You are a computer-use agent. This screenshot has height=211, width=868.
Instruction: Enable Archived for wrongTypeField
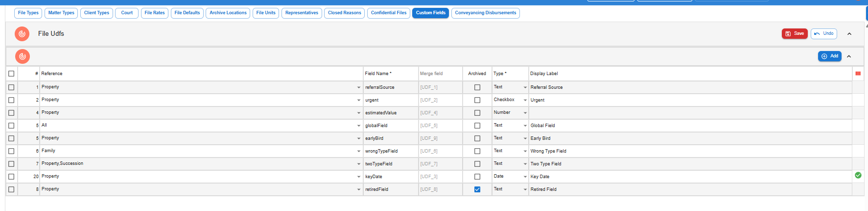(477, 151)
